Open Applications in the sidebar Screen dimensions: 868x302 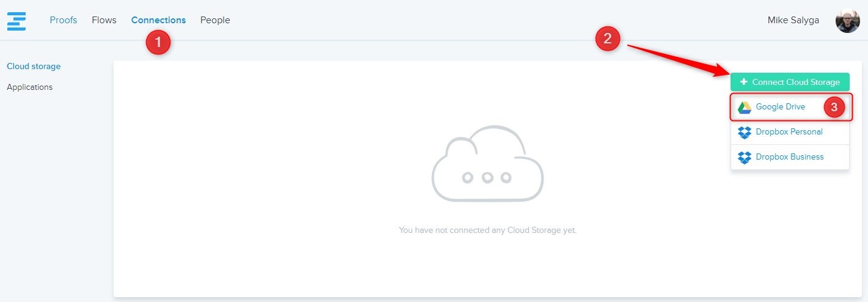(x=29, y=87)
